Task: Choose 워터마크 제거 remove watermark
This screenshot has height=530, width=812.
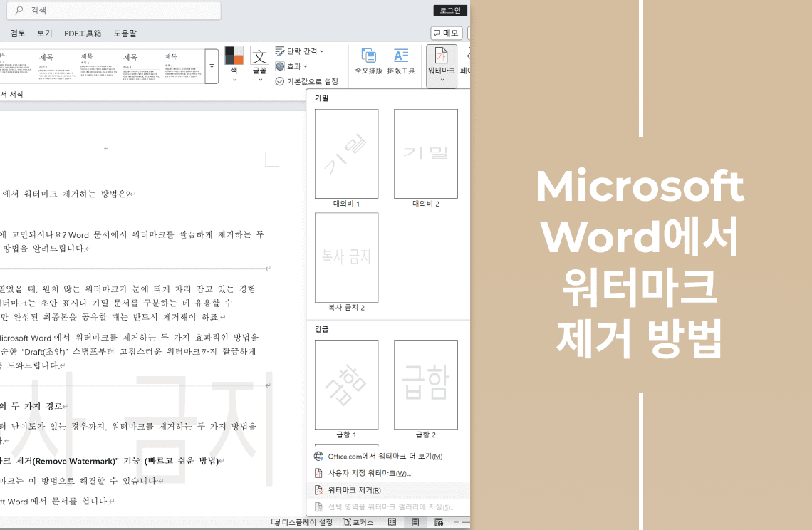Action: click(x=388, y=490)
